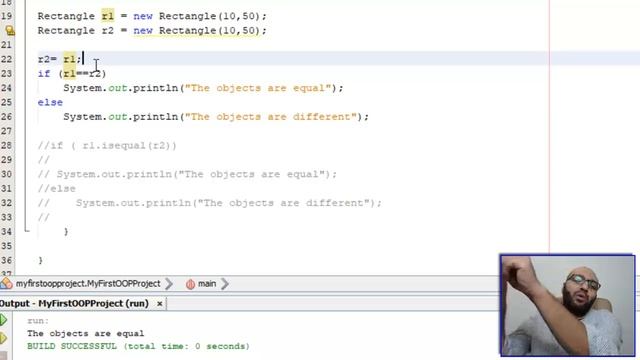Click the "else" keyword on line 25
The image size is (640, 360).
pos(50,102)
